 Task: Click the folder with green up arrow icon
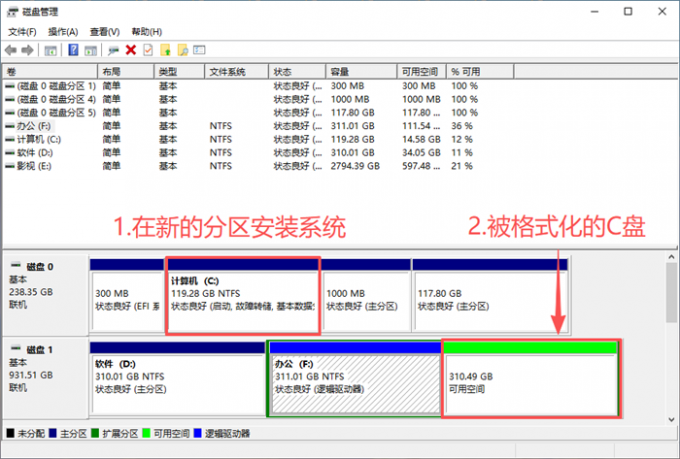[x=165, y=50]
